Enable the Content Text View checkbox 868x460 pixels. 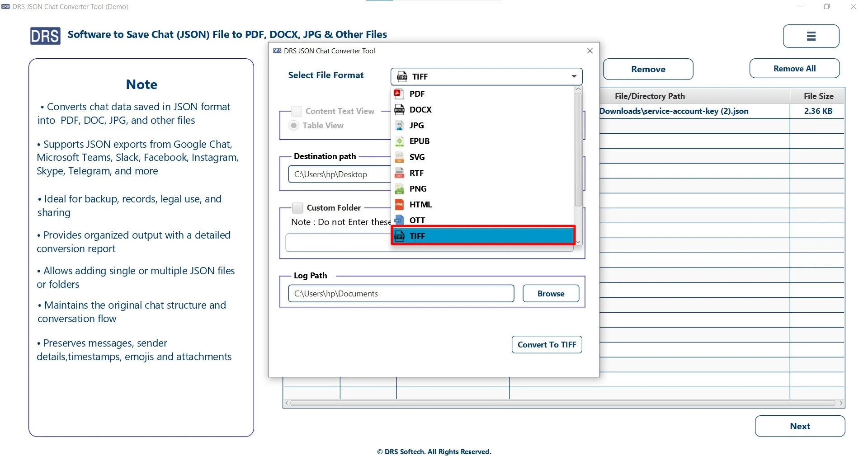coord(296,111)
